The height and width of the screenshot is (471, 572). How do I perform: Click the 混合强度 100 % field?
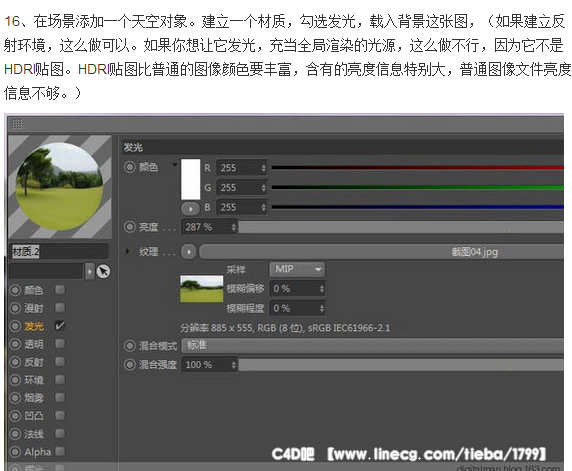(x=209, y=364)
